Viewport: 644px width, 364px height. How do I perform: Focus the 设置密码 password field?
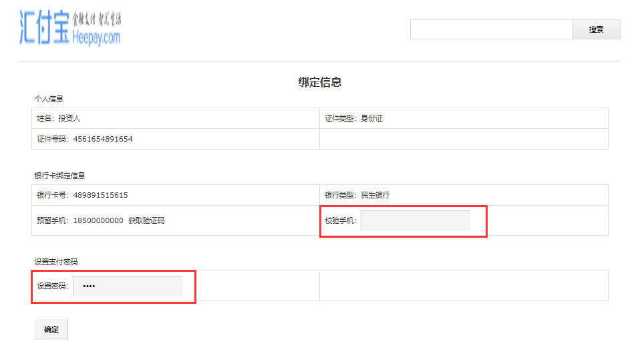click(128, 286)
